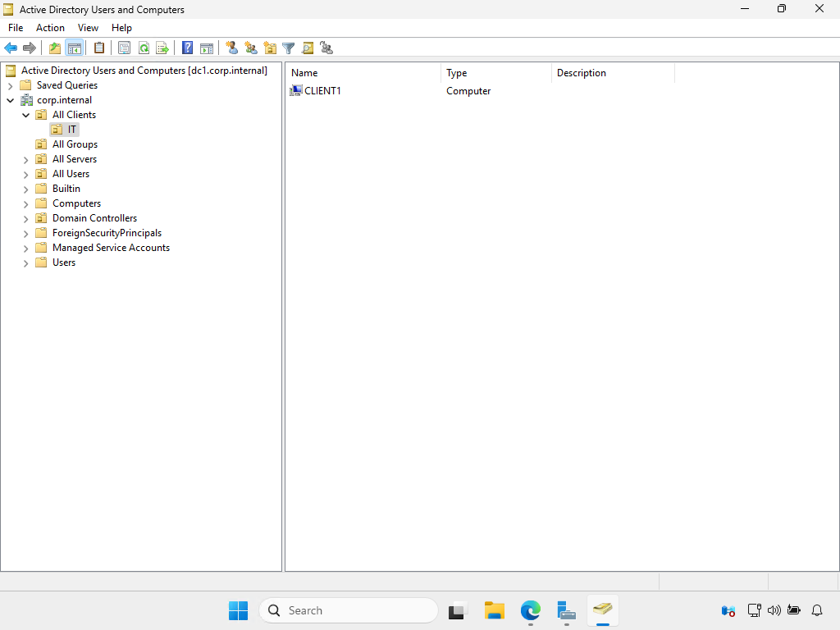Open the Action menu
The height and width of the screenshot is (630, 840).
pyautogui.click(x=50, y=28)
